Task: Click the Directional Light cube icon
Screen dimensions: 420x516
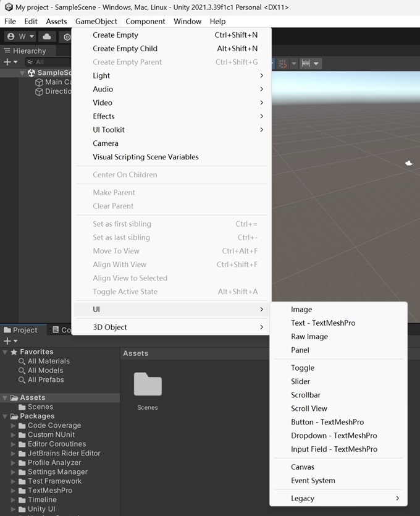Action: [x=39, y=91]
